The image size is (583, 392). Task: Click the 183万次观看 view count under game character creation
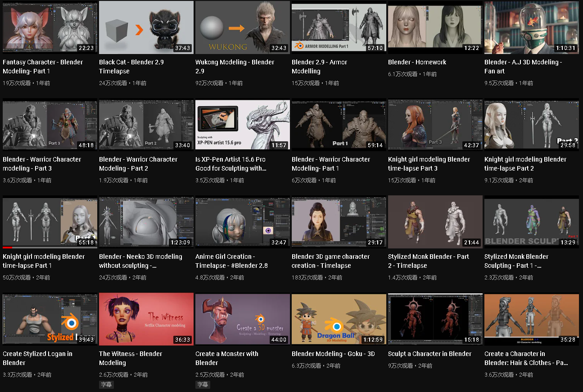307,278
